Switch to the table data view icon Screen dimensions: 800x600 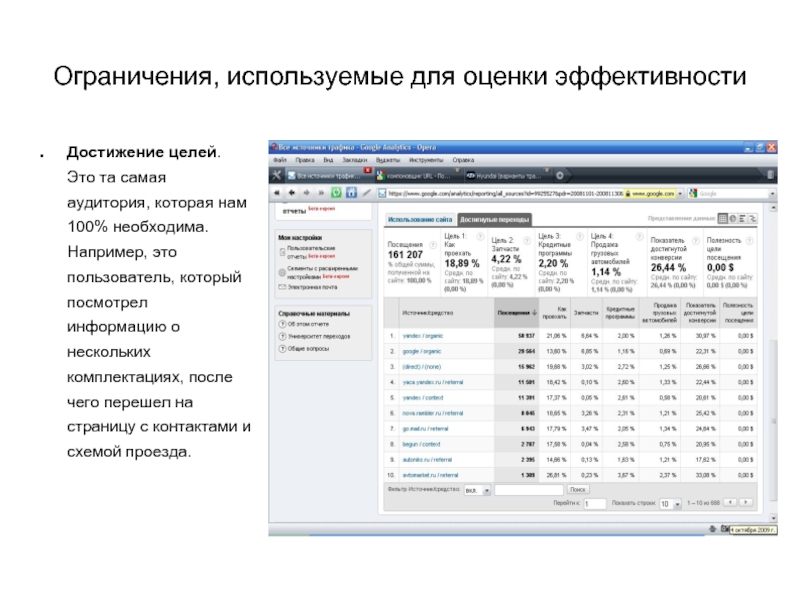pyautogui.click(x=723, y=218)
